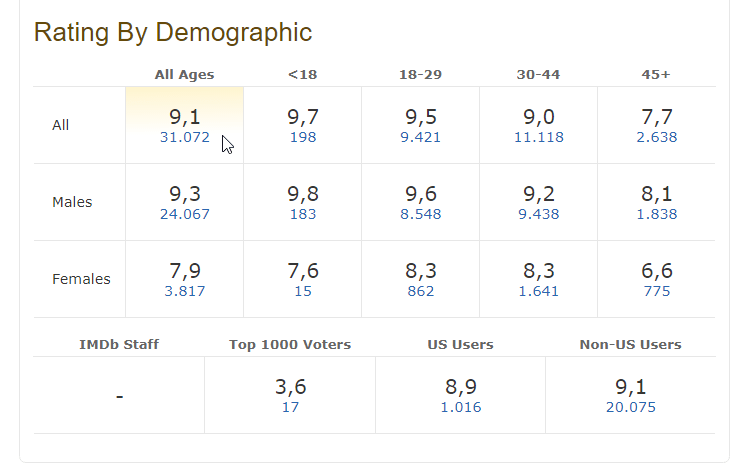Open Non-US Users vote count 20.075
The width and height of the screenshot is (749, 469).
[x=631, y=407]
